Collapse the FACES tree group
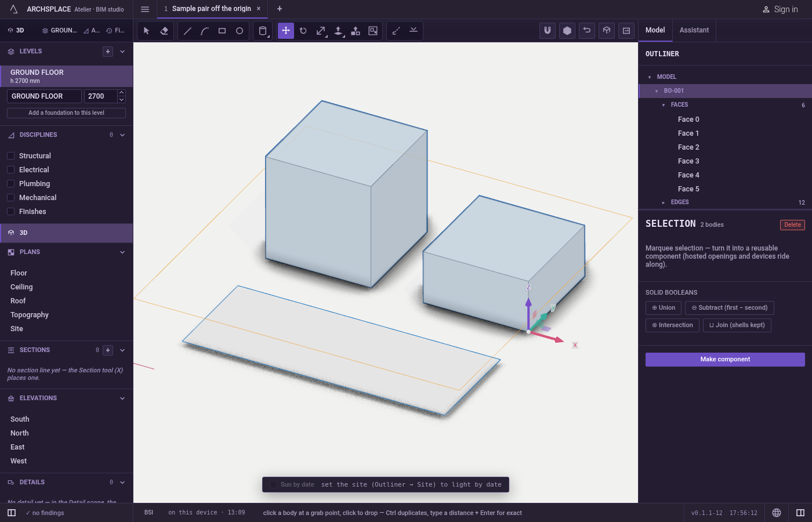The height and width of the screenshot is (522, 812). pos(664,105)
